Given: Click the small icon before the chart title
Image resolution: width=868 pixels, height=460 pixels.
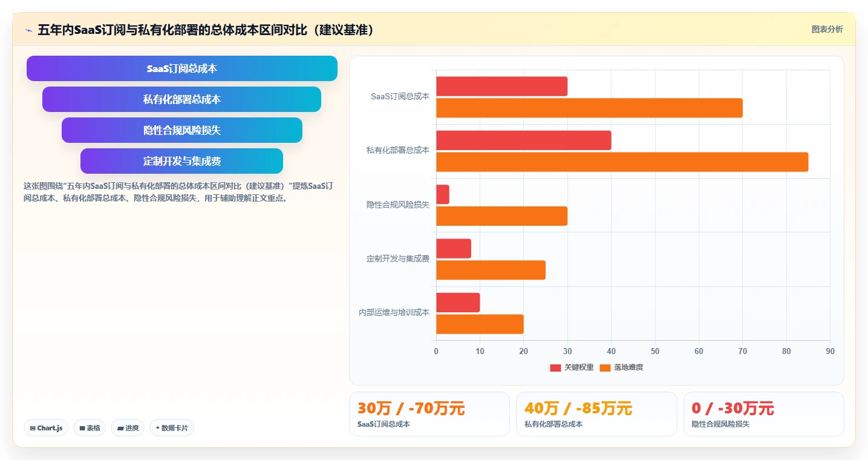Looking at the screenshot, I should click(28, 30).
